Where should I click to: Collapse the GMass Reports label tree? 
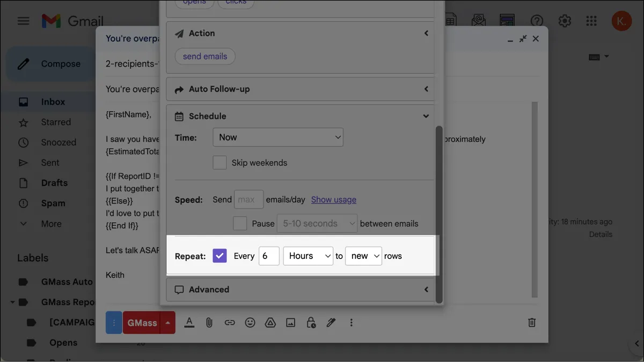12,302
